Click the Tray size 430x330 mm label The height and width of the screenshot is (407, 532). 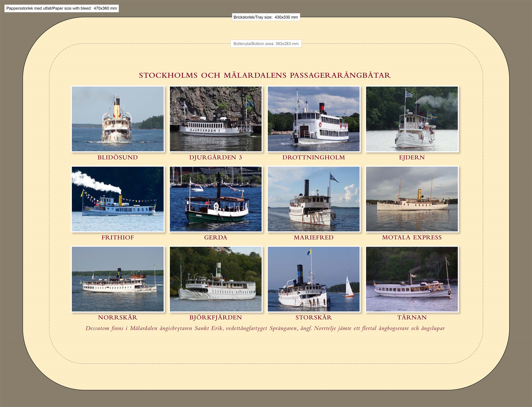pos(265,17)
